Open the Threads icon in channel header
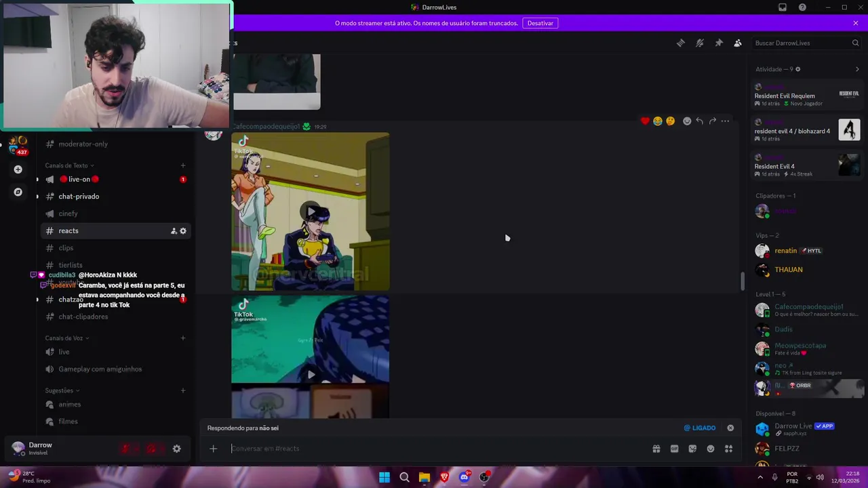Image resolution: width=868 pixels, height=488 pixels. (x=681, y=43)
